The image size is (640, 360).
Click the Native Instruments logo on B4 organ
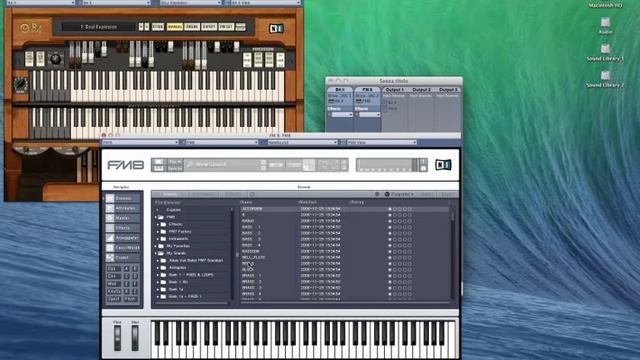pyautogui.click(x=276, y=28)
